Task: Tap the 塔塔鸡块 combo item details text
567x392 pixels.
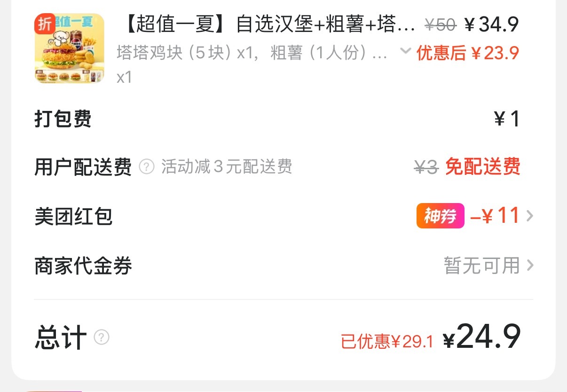Action: 252,53
